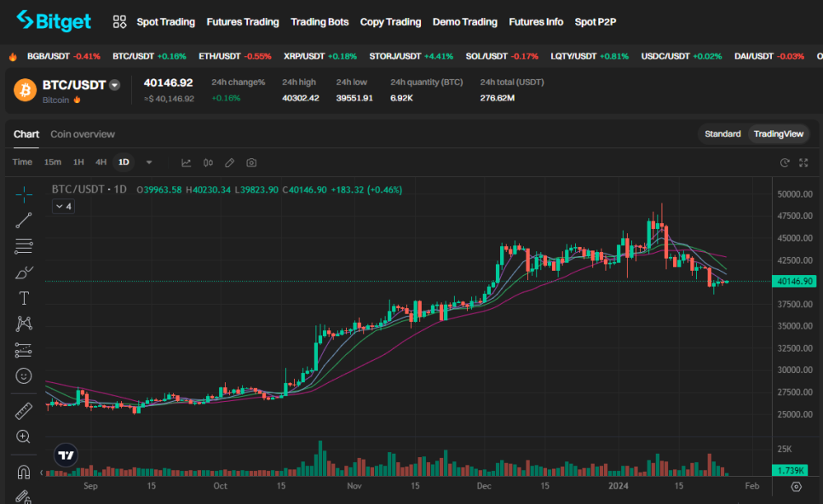Select the 1H timeframe
Screen dimensions: 823x504
point(78,162)
